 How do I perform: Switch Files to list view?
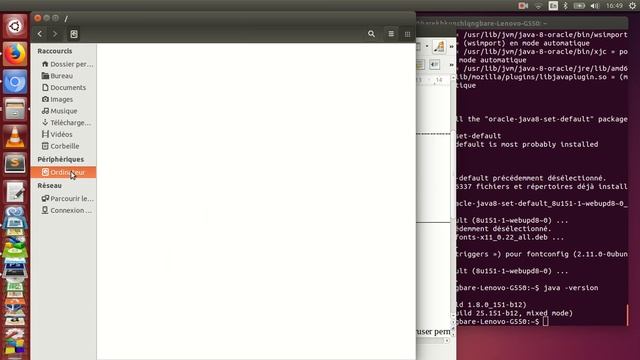[x=391, y=34]
